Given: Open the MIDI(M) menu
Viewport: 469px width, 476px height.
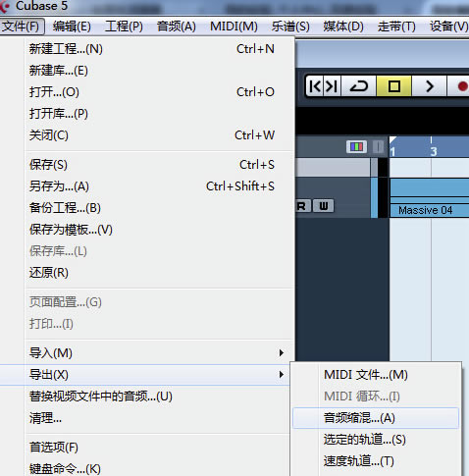Looking at the screenshot, I should pyautogui.click(x=234, y=26).
